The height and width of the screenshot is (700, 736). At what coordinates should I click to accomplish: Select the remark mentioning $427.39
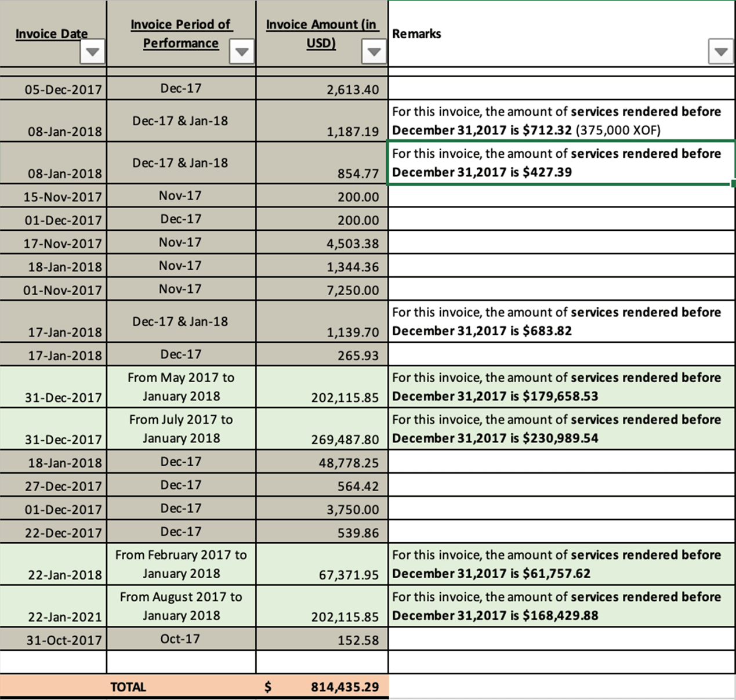click(x=561, y=164)
